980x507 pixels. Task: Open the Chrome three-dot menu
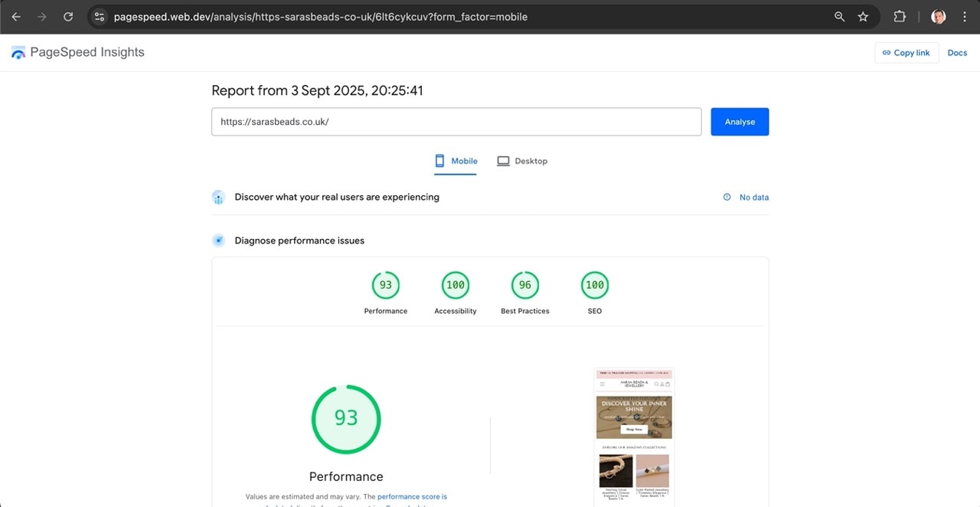click(x=964, y=16)
